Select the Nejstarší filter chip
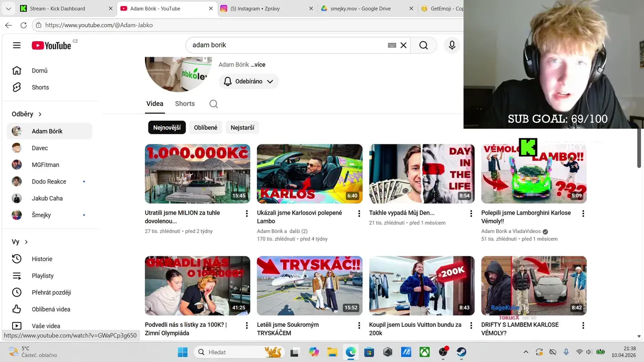Screen dimensions: 644x362 [x=243, y=128]
